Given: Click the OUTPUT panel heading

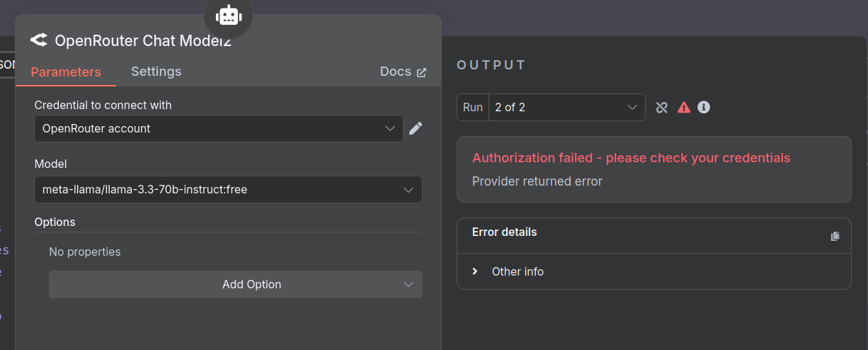Looking at the screenshot, I should [491, 65].
